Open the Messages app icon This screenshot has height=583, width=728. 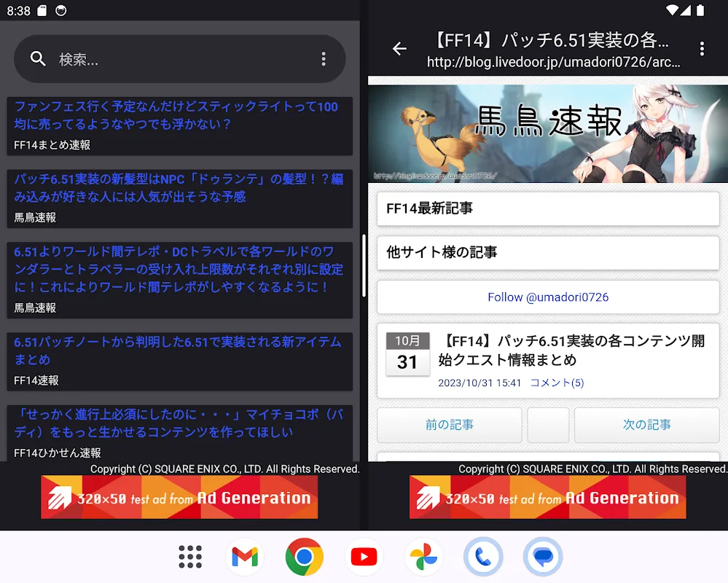click(542, 557)
